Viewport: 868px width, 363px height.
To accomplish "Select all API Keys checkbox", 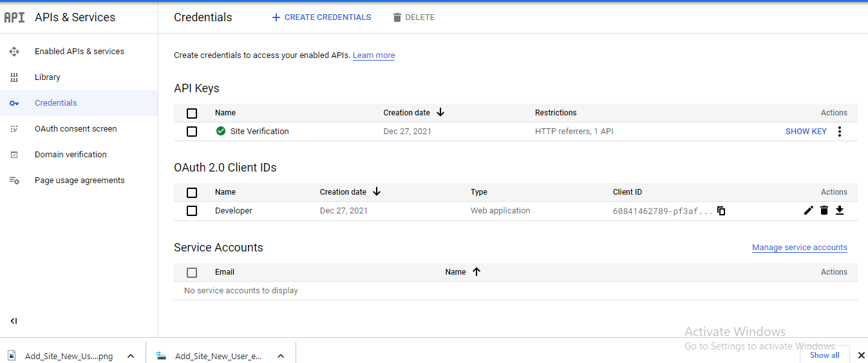I will coord(192,113).
